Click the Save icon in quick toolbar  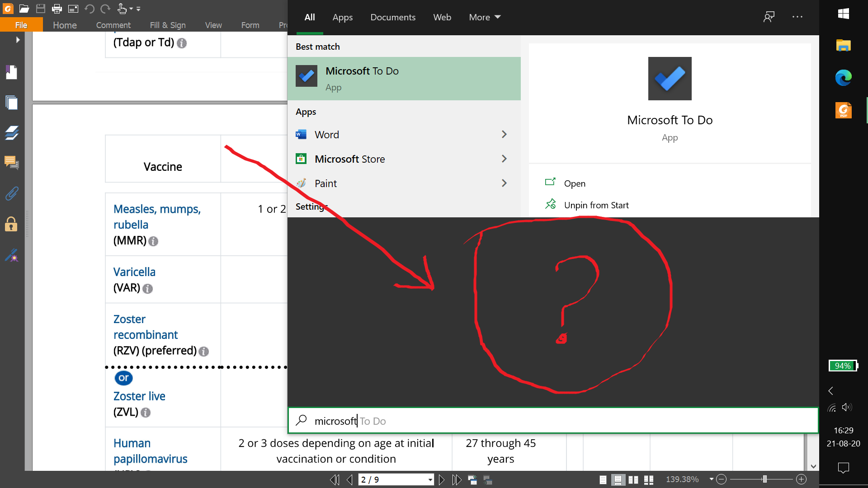click(41, 9)
